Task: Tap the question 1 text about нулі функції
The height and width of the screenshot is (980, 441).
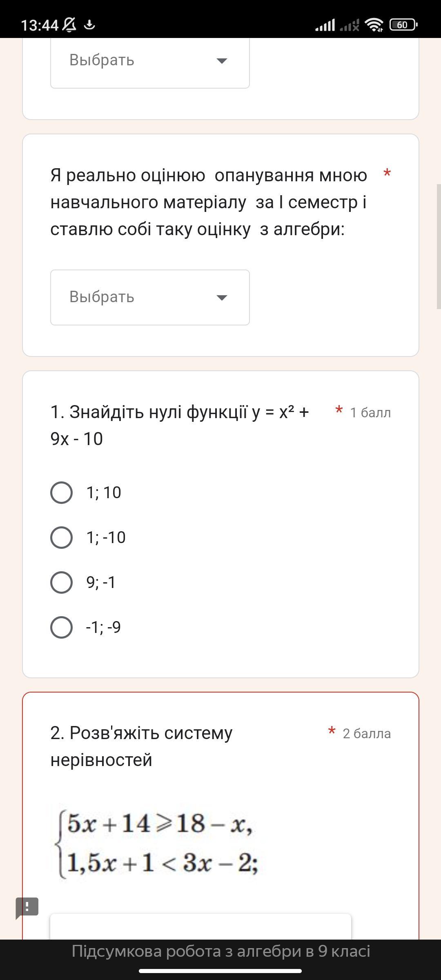Action: (x=180, y=425)
